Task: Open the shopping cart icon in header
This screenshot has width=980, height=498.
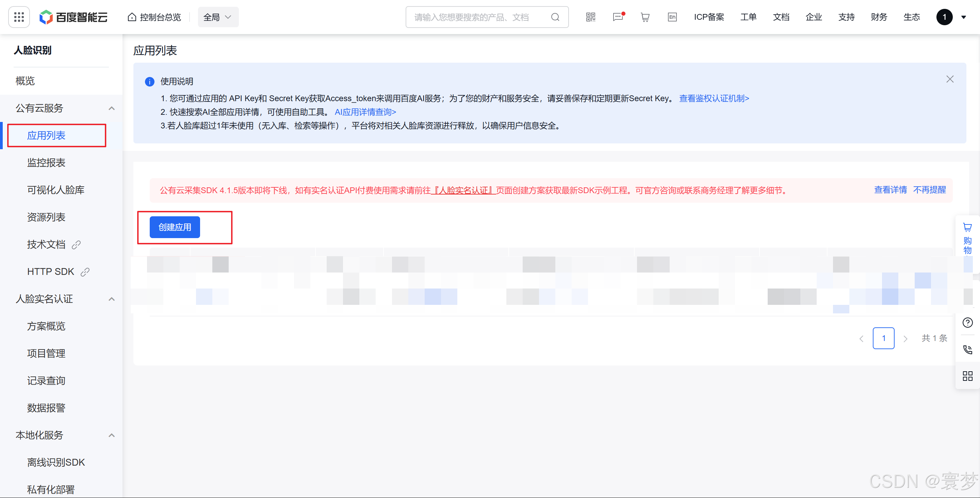Action: click(x=645, y=17)
